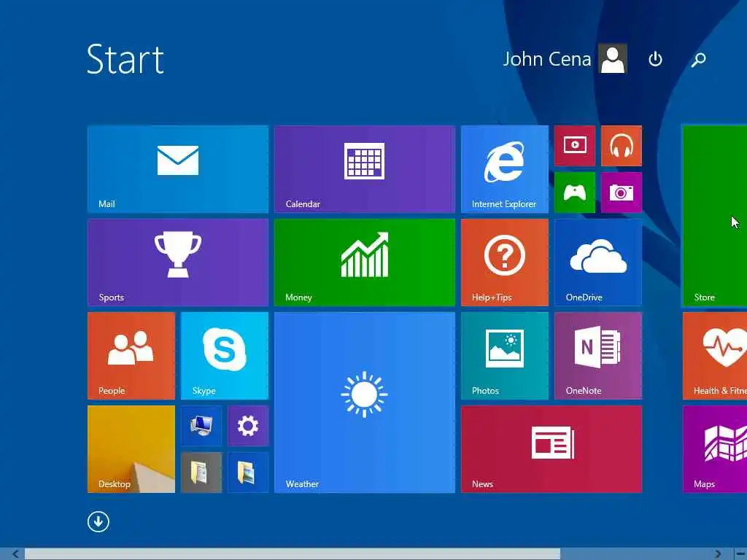747x560 pixels.
Task: Open the Money tile
Action: pyautogui.click(x=365, y=262)
